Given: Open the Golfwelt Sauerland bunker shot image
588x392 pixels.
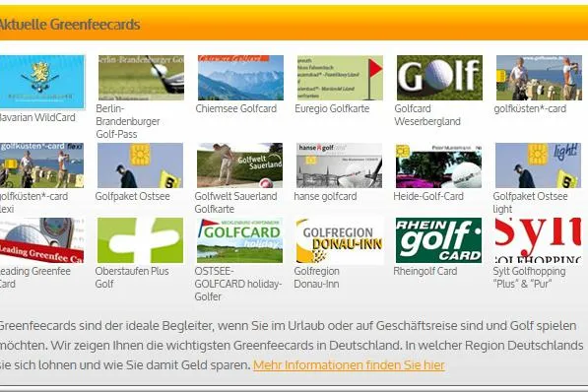Looking at the screenshot, I should [239, 165].
